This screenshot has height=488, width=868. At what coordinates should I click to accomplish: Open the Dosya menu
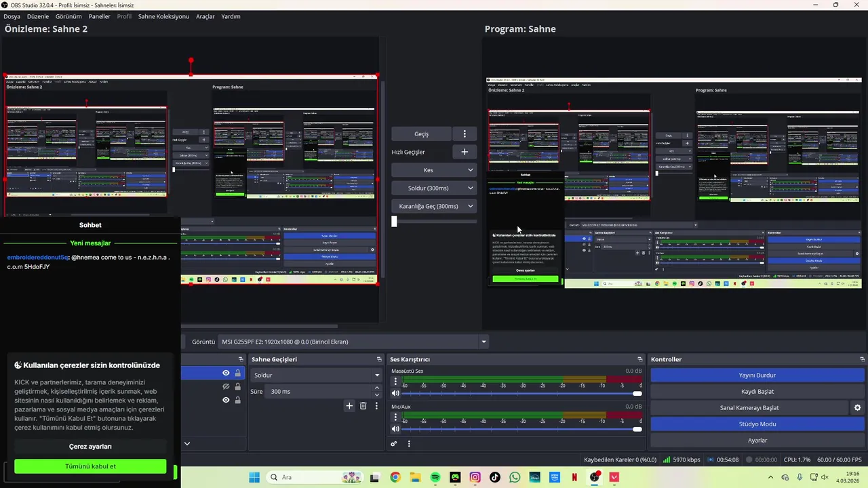pyautogui.click(x=12, y=16)
